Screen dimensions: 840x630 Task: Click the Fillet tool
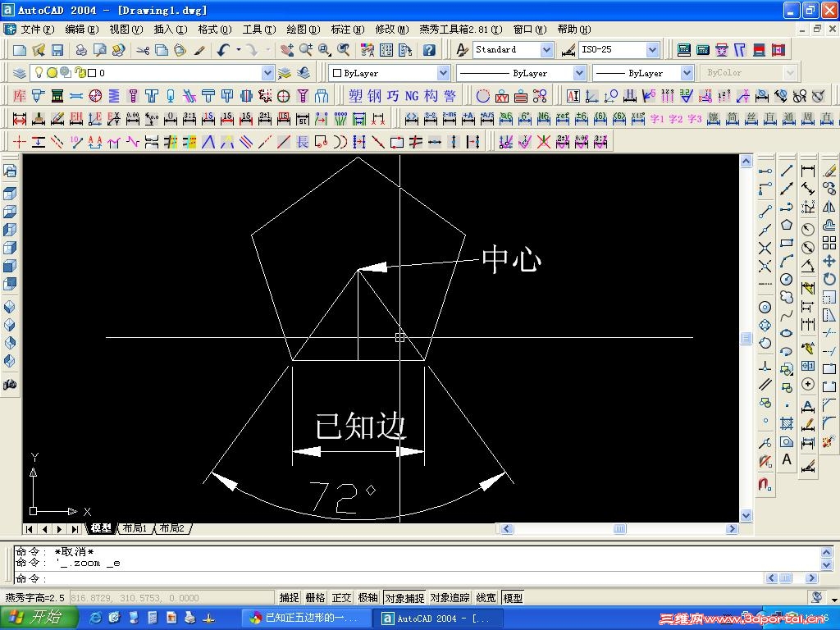(829, 423)
